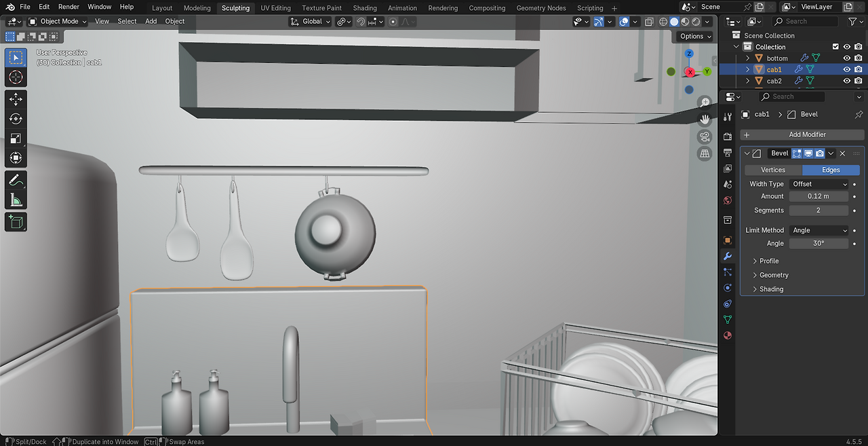Image resolution: width=868 pixels, height=446 pixels.
Task: Hide bottom object in the viewport
Action: [x=846, y=58]
